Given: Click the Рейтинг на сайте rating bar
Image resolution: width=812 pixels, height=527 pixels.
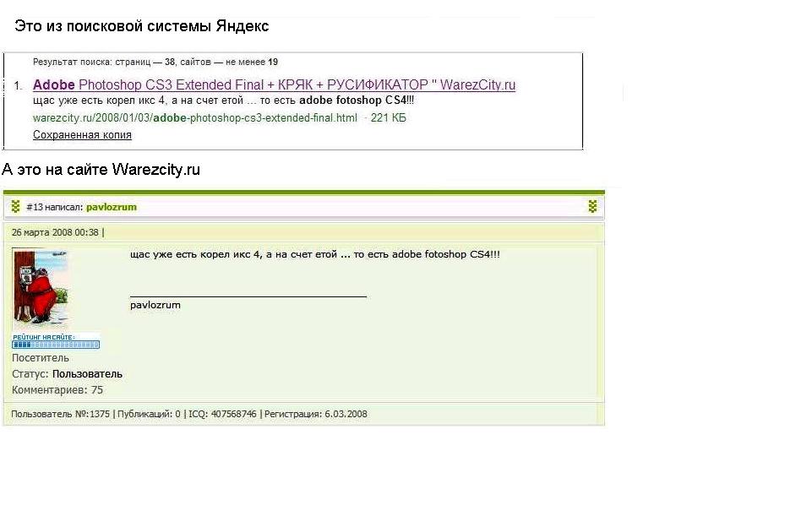Looking at the screenshot, I should [56, 341].
